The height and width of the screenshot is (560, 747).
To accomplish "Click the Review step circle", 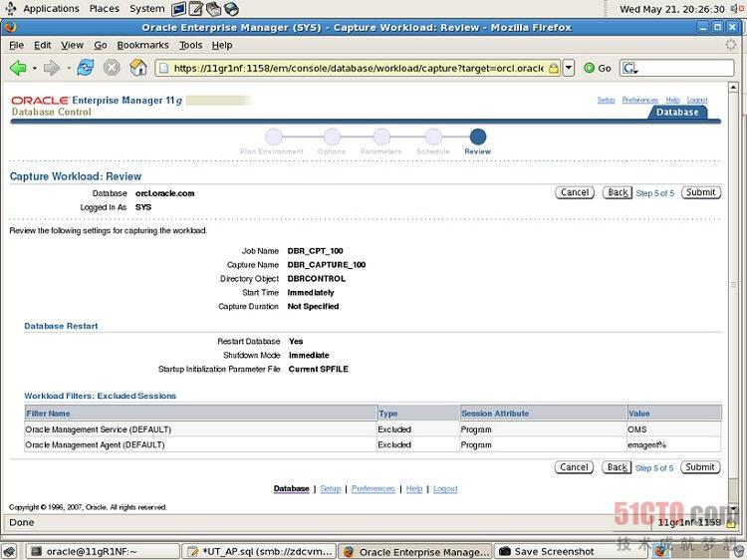I will click(478, 137).
